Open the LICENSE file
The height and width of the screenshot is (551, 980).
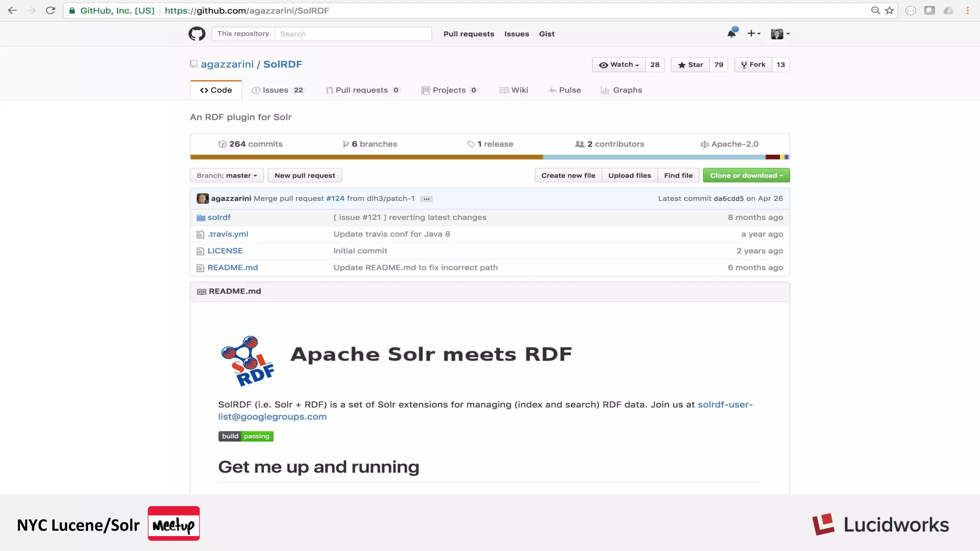(x=225, y=251)
